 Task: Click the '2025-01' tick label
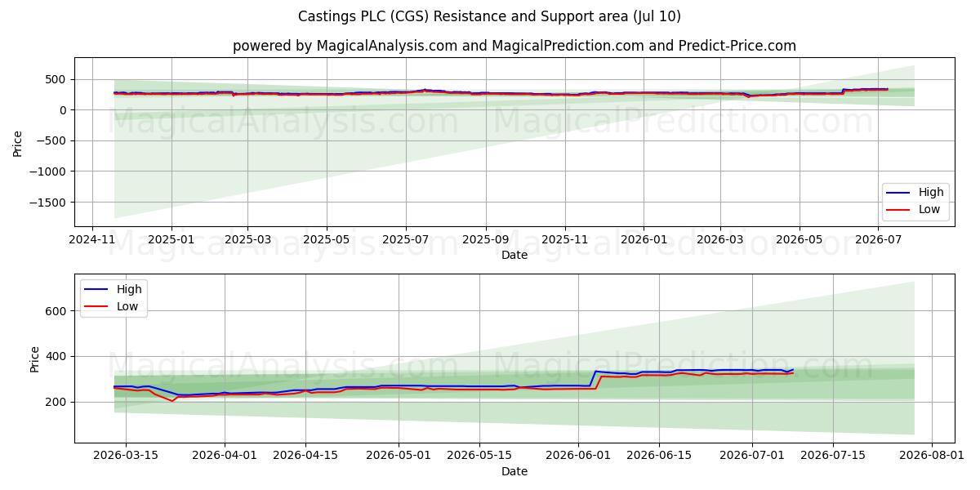coord(171,239)
